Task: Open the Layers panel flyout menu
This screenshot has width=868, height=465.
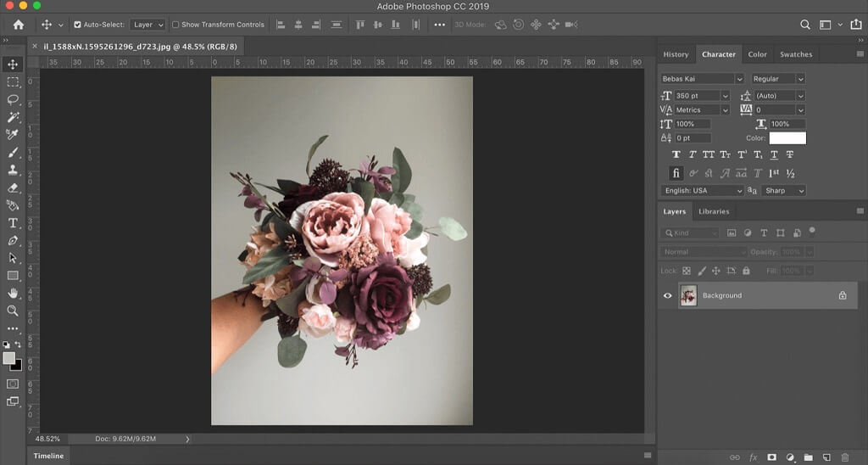Action: point(860,211)
